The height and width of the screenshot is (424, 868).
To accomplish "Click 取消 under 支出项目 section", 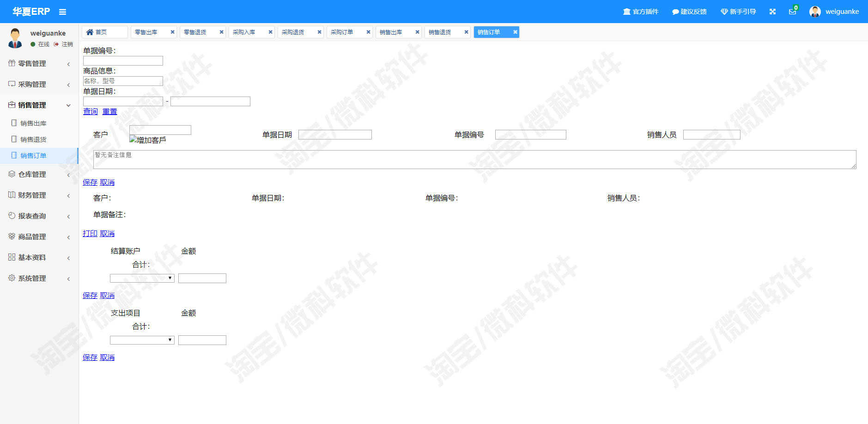I will 107,357.
